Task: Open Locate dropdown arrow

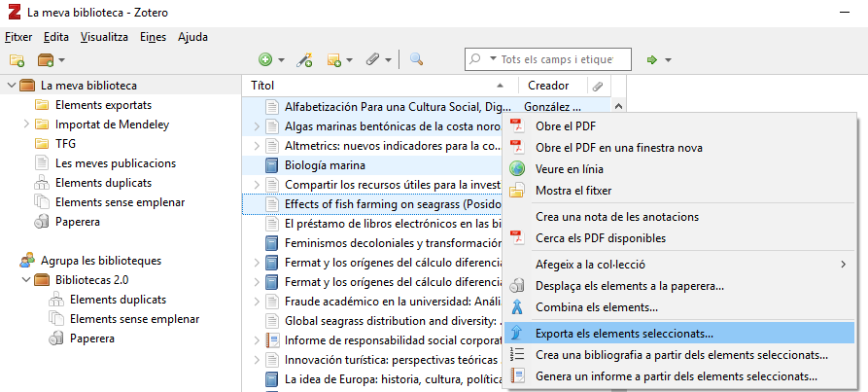Action: pos(668,60)
